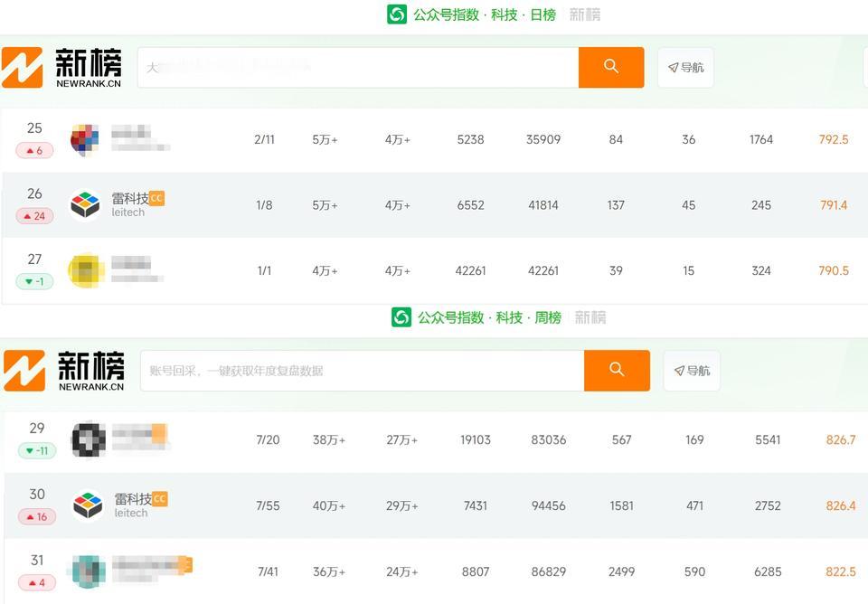Screen dimensions: 868x604
Task: Click the lower 新榜 NEWRANK.CN logo
Action: click(x=64, y=371)
